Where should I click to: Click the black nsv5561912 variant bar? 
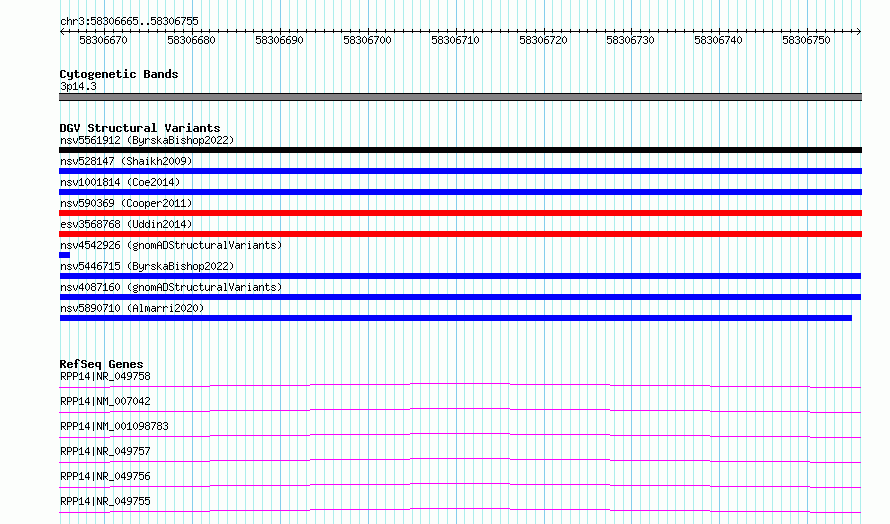tap(460, 150)
